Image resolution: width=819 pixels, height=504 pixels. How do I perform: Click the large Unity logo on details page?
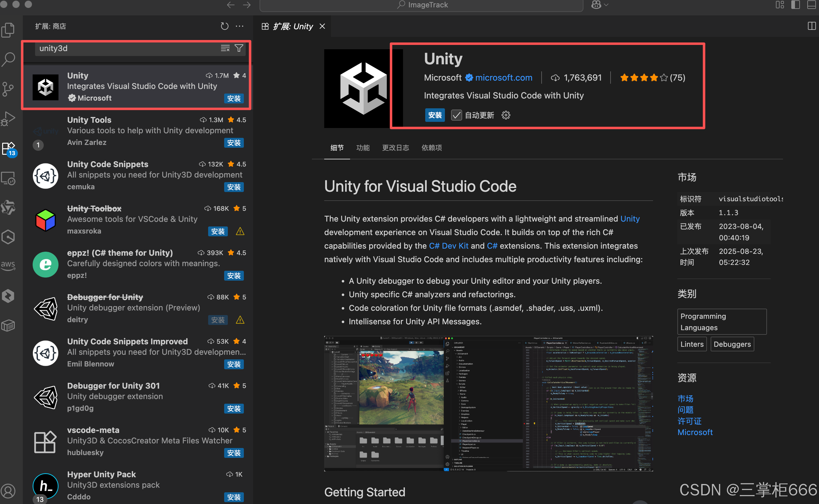[364, 89]
